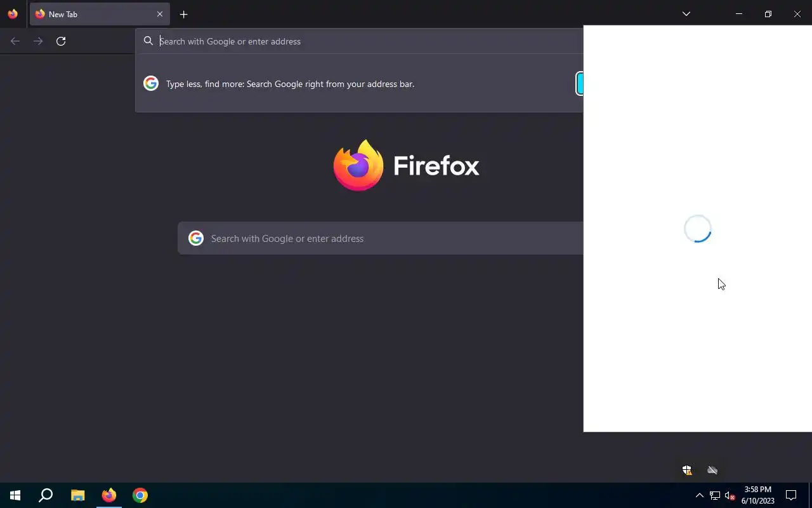Viewport: 812px width, 508px height.
Task: Show hidden system tray icons
Action: [x=699, y=495]
